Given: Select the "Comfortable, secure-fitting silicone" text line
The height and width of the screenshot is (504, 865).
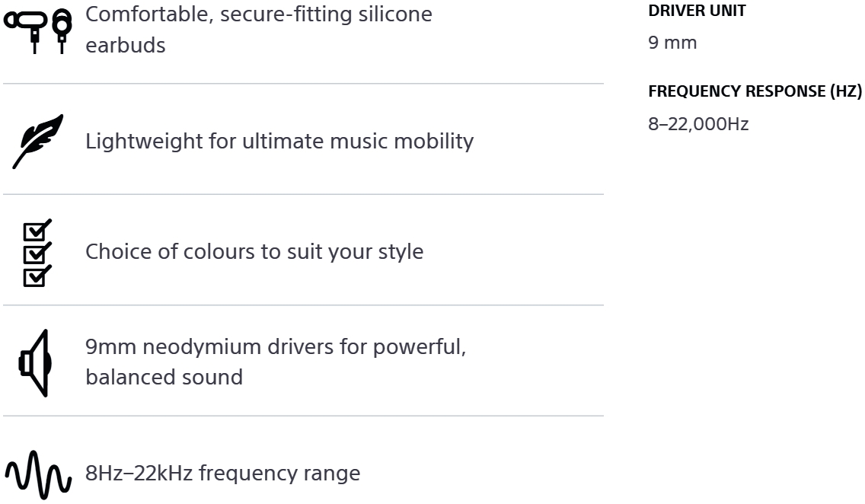Looking at the screenshot, I should click(258, 14).
